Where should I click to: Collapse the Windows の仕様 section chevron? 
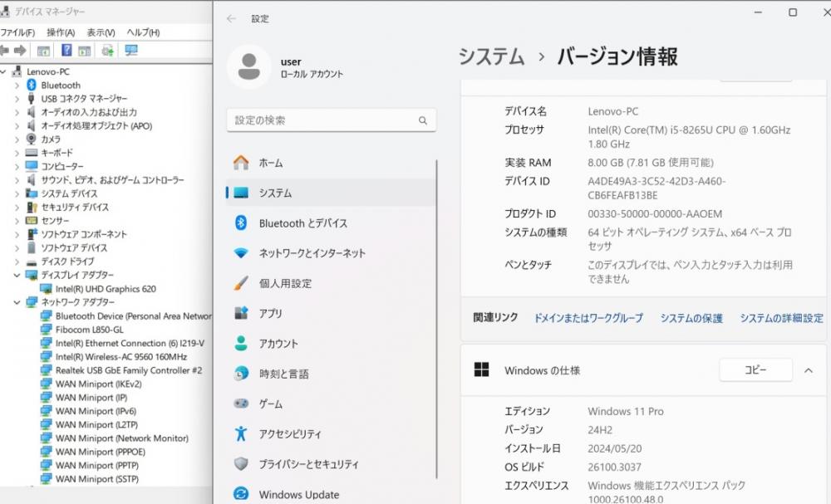[x=809, y=370]
